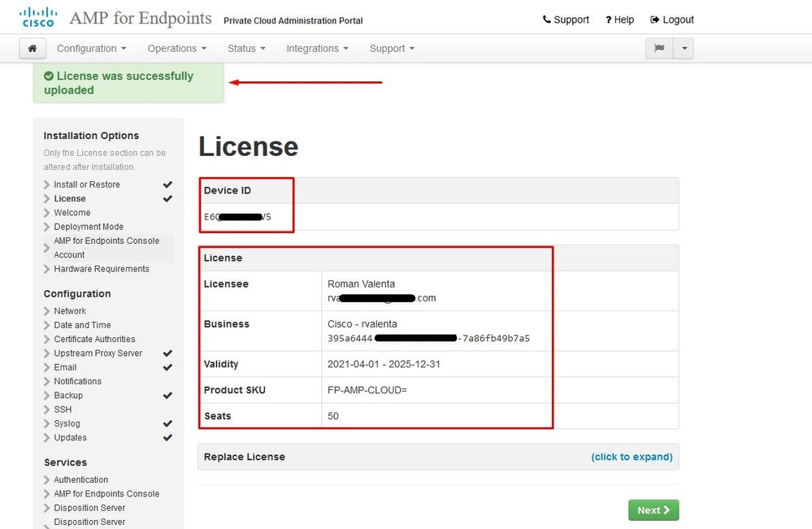The width and height of the screenshot is (812, 529).
Task: Click the flag notifications icon
Action: (659, 49)
